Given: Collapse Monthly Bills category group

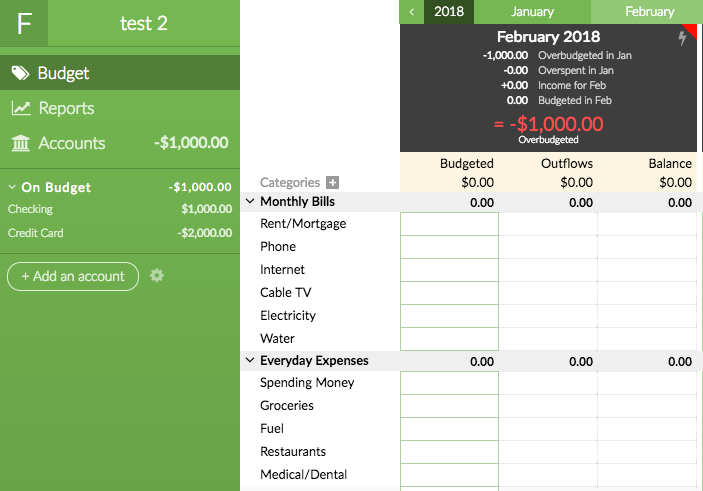Looking at the screenshot, I should [250, 201].
